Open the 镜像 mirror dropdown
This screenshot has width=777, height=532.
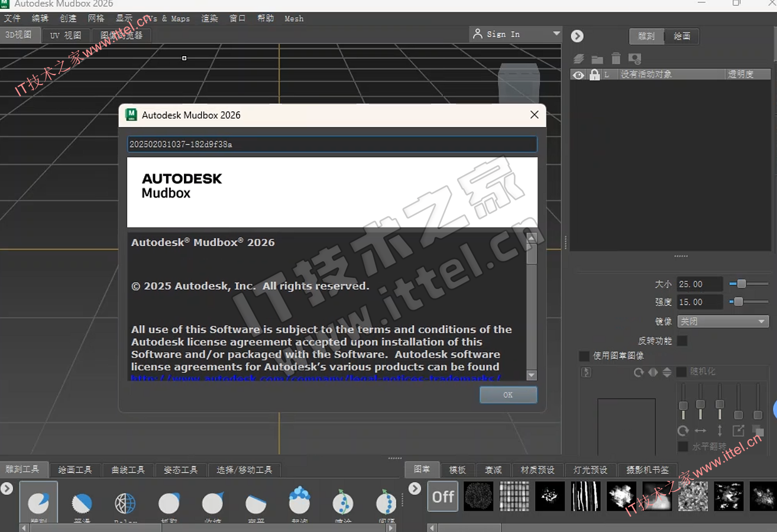coord(723,322)
